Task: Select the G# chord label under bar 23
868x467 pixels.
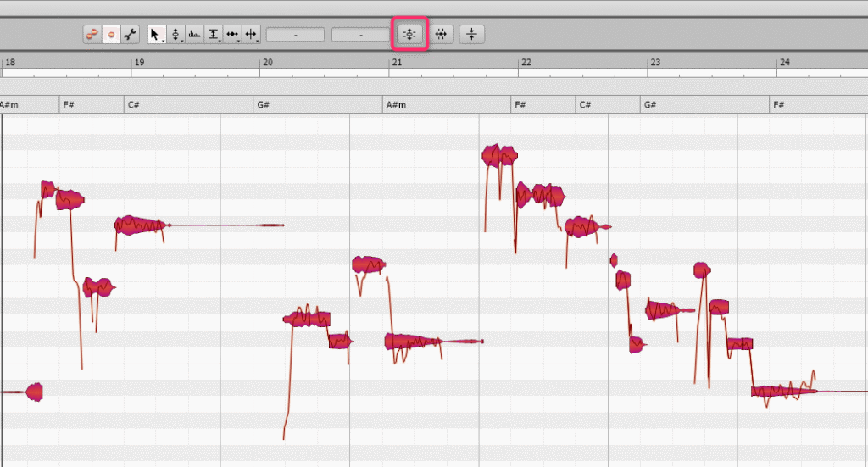Action: tap(650, 104)
